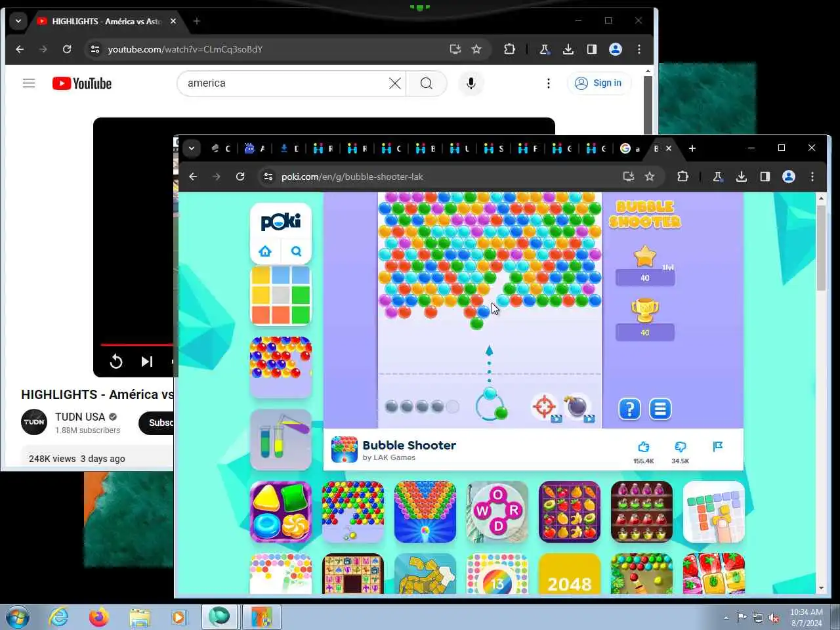The image size is (840, 630).
Task: Expand tab search dropdown in YouTube window
Action: click(x=18, y=21)
